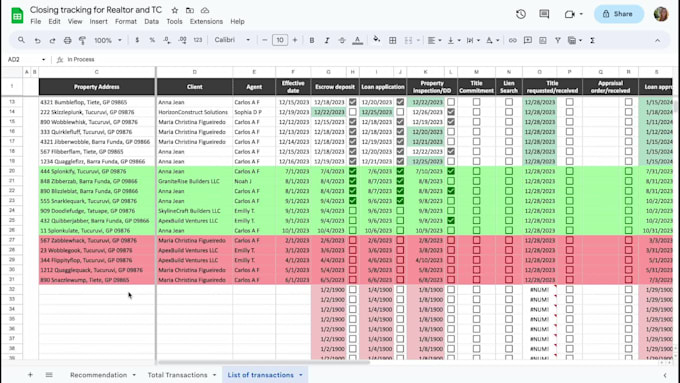Add a new sheet plus button
The height and width of the screenshot is (383, 680).
pyautogui.click(x=30, y=375)
